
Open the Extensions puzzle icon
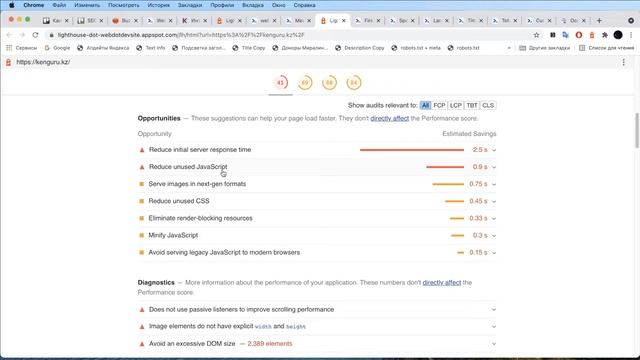(x=604, y=35)
